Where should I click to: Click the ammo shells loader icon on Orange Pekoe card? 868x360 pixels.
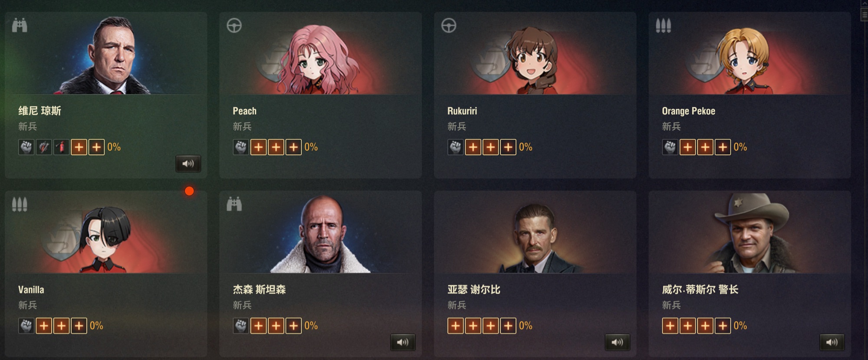663,26
